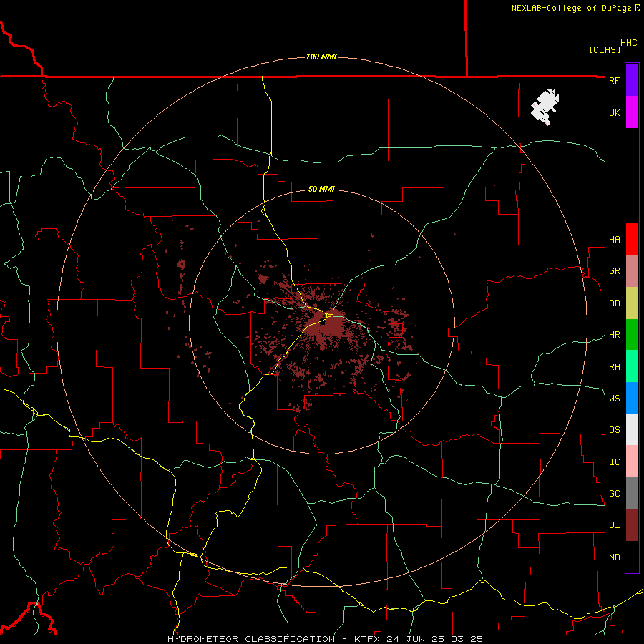Click the HHC product label
Screen dimensions: 644x644
[628, 43]
